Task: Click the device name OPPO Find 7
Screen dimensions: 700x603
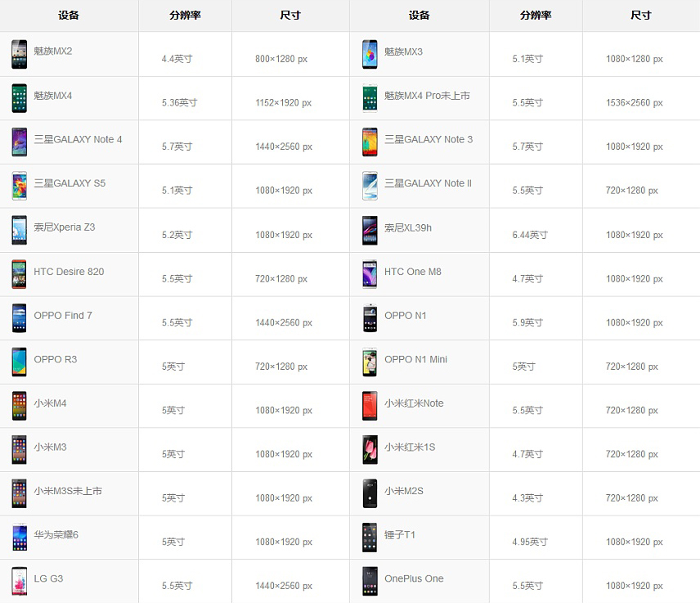Action: coord(63,315)
